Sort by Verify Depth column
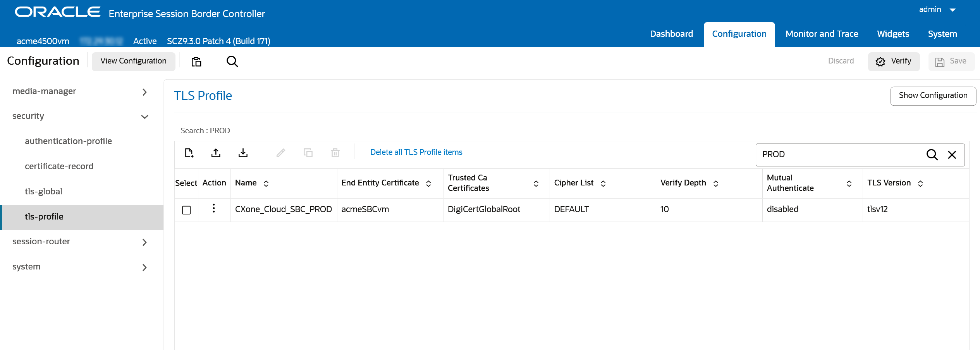Viewport: 980px width, 350px height. pos(716,184)
